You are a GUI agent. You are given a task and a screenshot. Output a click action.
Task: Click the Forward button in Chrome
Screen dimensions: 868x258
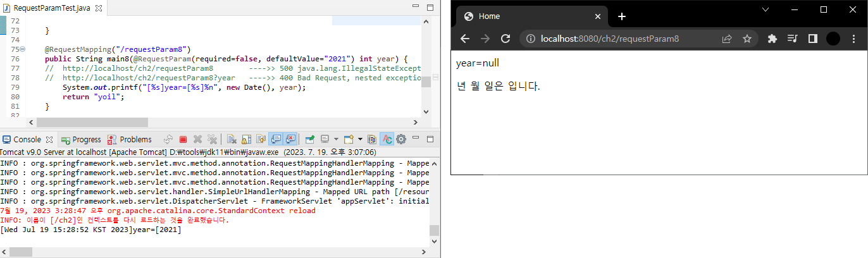point(485,39)
